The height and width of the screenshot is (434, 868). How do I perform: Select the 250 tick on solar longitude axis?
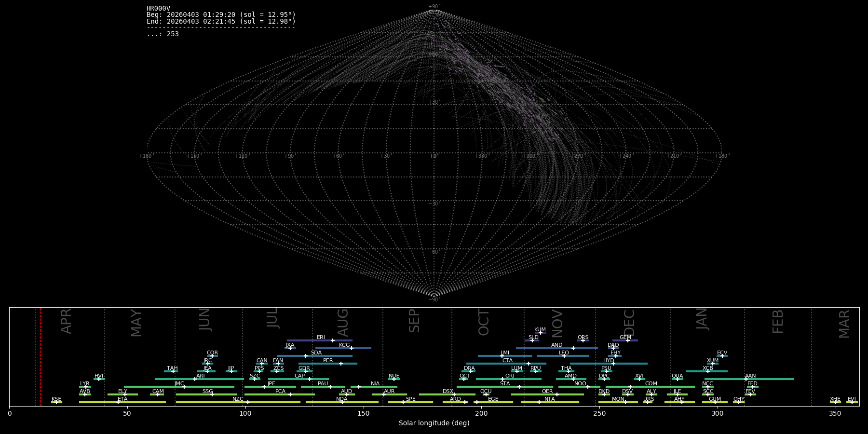(x=599, y=413)
